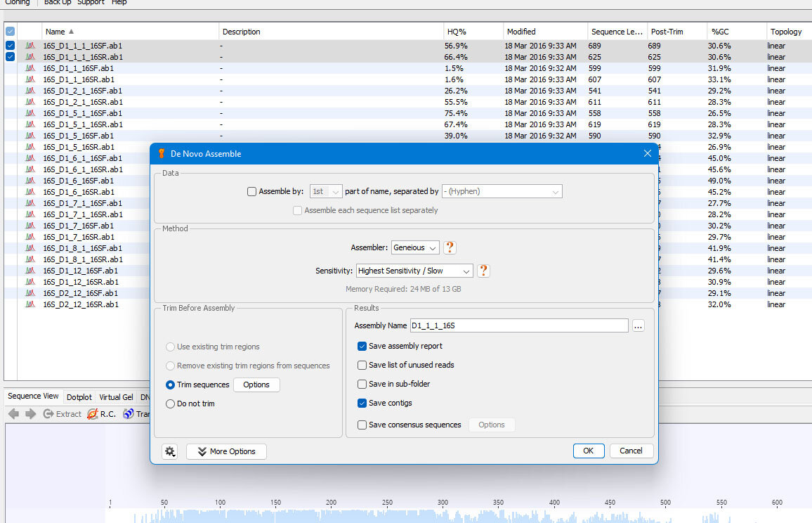Click the Assembler help question mark icon
This screenshot has height=523, width=812.
pyautogui.click(x=450, y=247)
